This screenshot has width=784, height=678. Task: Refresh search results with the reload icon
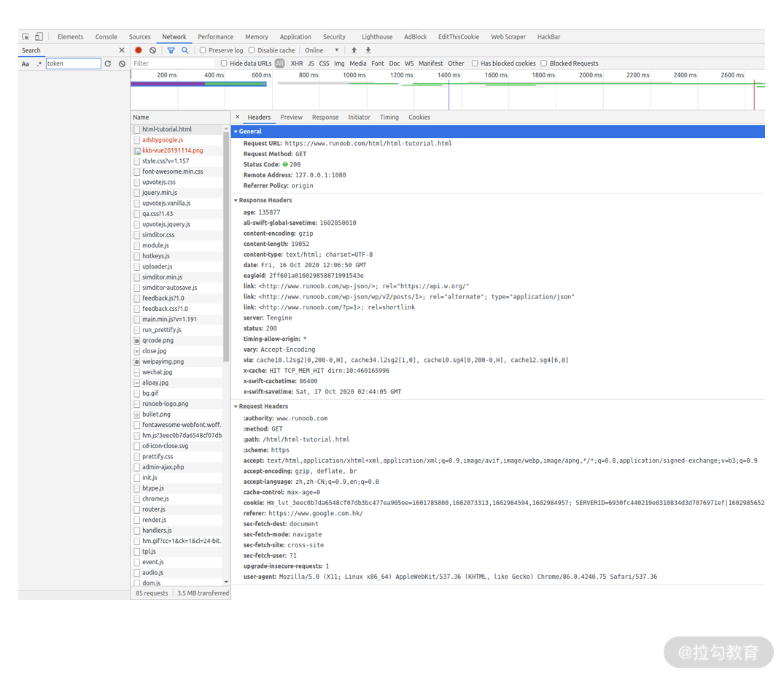tap(108, 63)
